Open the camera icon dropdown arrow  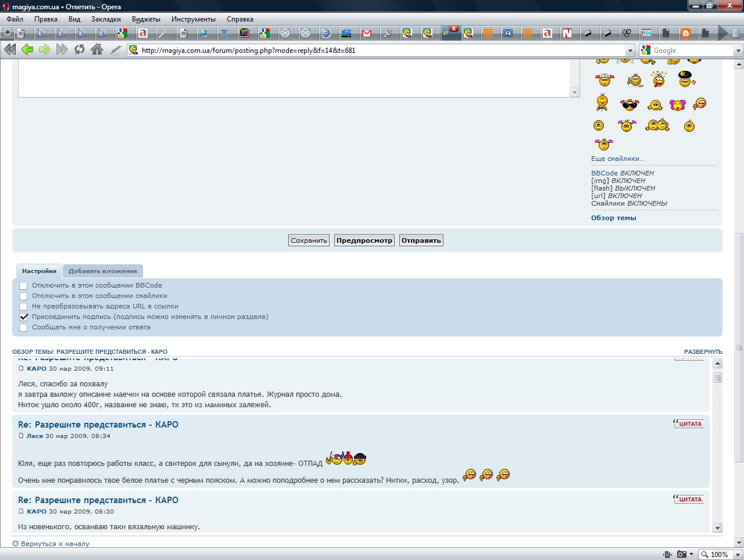[x=691, y=554]
